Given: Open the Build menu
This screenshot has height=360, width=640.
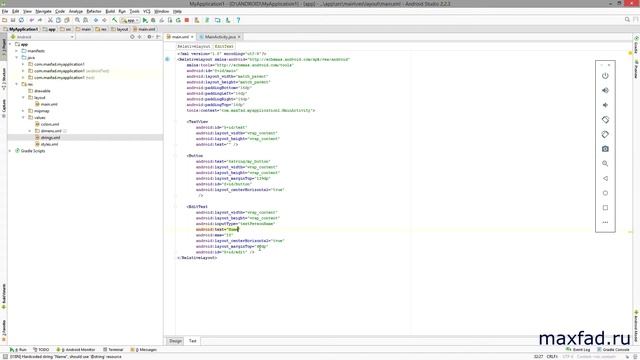Looking at the screenshot, I should pyautogui.click(x=110, y=11).
